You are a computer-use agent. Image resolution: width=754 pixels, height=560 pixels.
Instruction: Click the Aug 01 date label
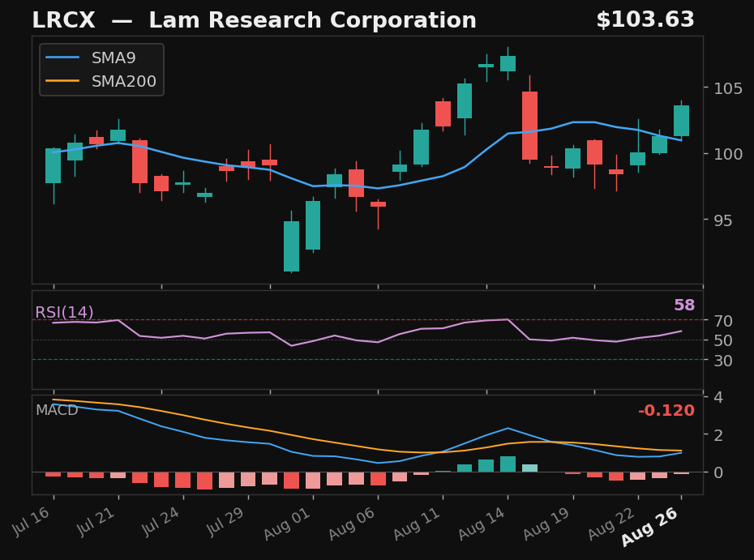point(288,524)
